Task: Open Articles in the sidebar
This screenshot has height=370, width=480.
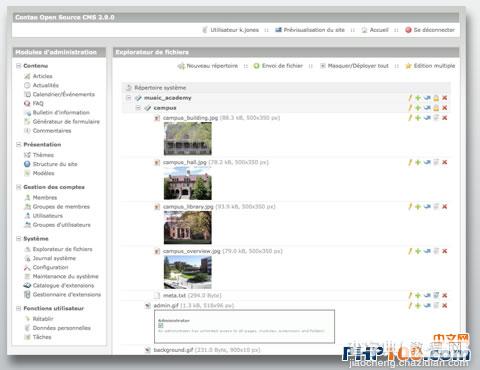Action: click(42, 76)
